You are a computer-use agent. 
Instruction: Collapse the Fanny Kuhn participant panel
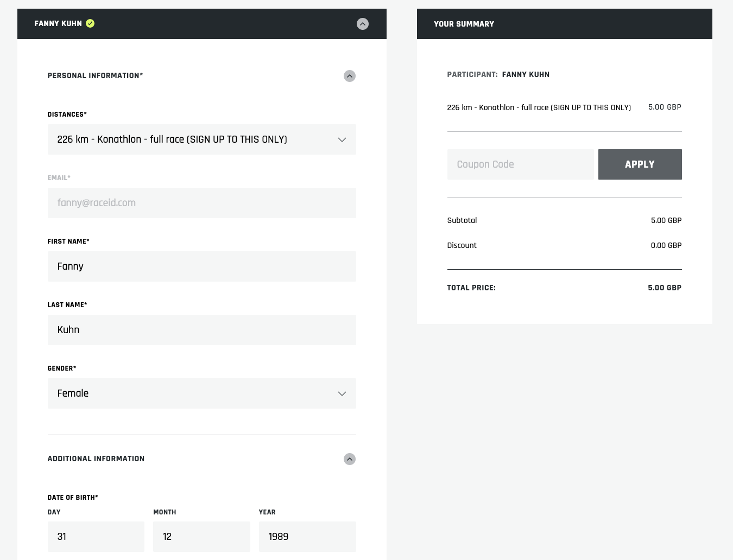point(363,24)
